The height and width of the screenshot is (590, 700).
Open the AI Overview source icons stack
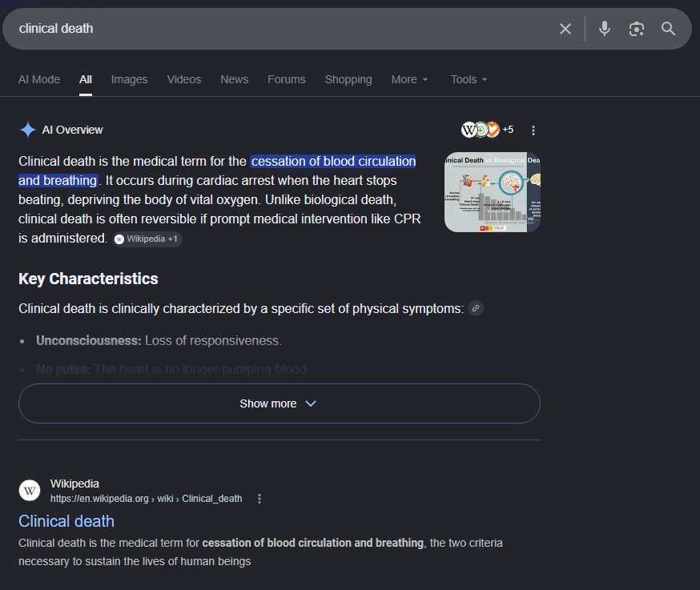click(x=481, y=130)
